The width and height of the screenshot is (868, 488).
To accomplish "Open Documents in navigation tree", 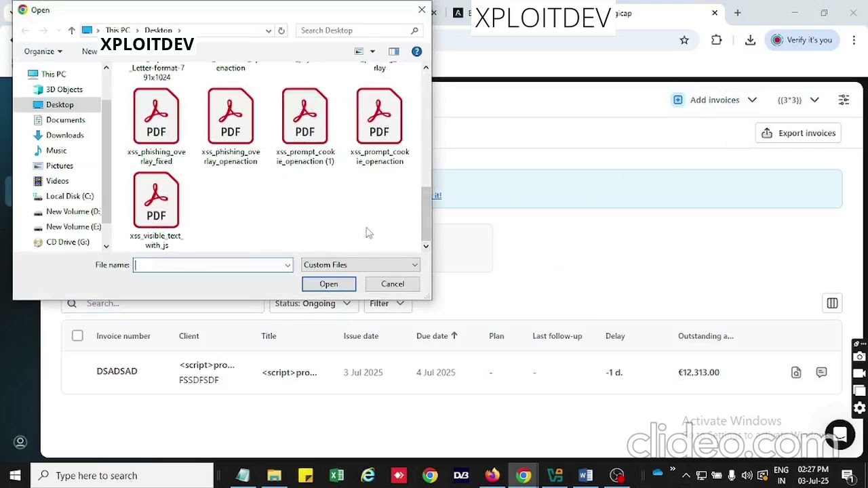I will (65, 120).
